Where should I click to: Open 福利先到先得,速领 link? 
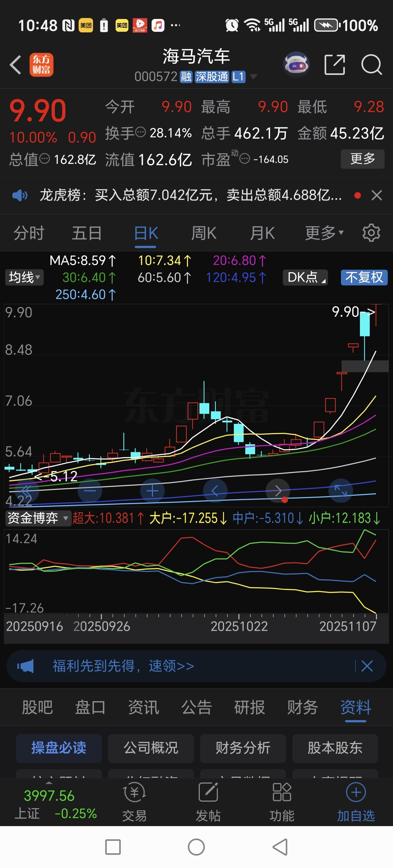click(123, 666)
